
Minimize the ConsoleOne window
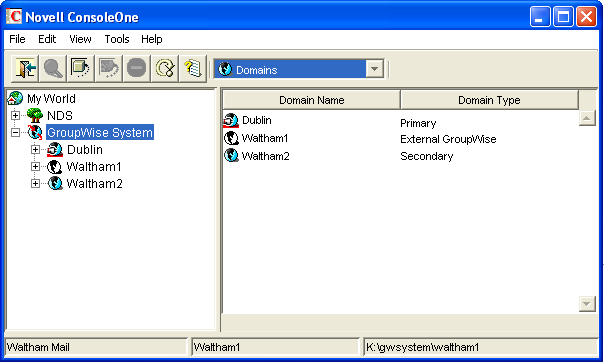540,17
